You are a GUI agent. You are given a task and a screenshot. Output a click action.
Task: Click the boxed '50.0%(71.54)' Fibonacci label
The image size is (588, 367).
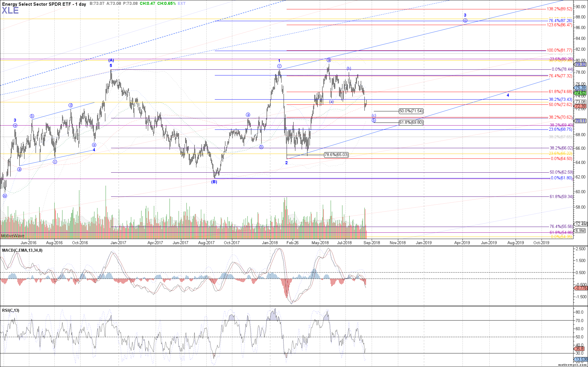tap(411, 111)
